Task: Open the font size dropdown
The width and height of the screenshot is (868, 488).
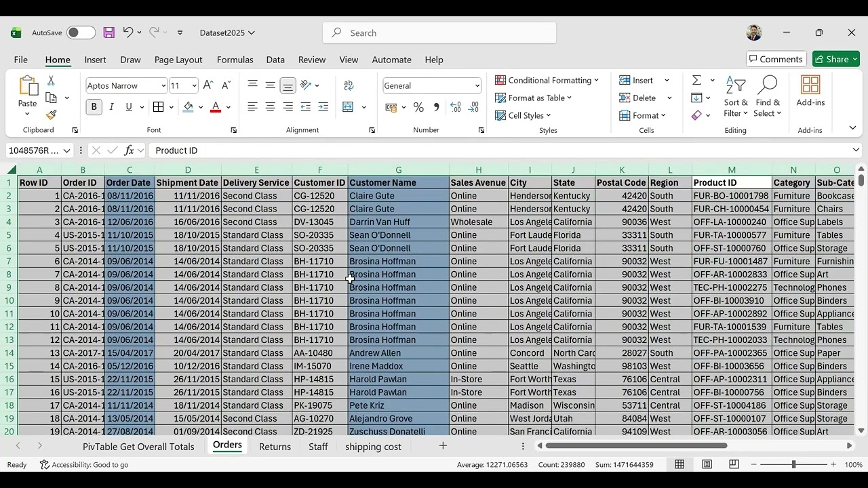Action: [194, 85]
